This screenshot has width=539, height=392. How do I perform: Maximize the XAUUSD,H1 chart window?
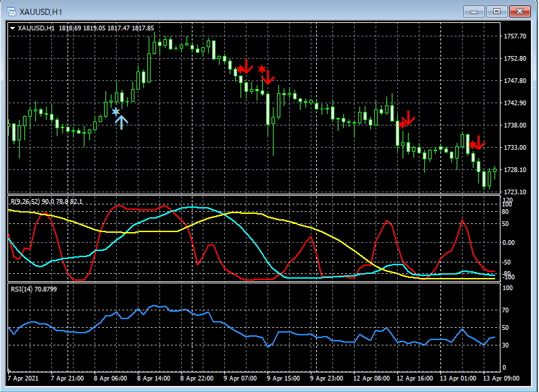(x=497, y=11)
